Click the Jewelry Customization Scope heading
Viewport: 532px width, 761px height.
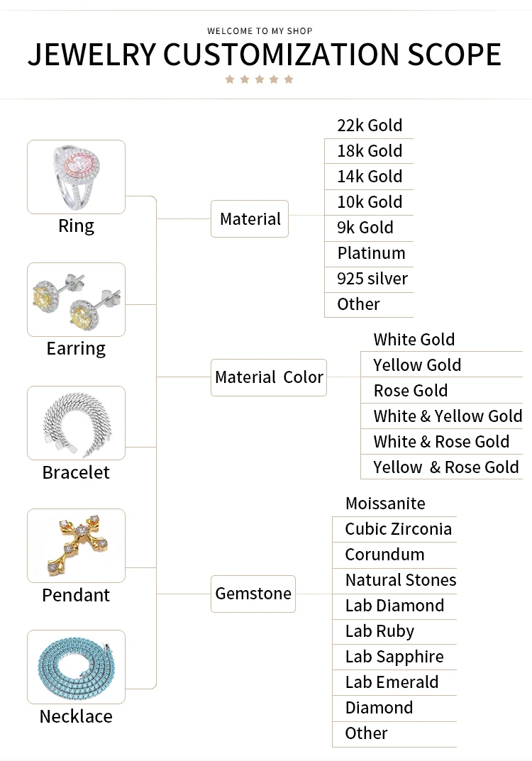click(x=265, y=55)
